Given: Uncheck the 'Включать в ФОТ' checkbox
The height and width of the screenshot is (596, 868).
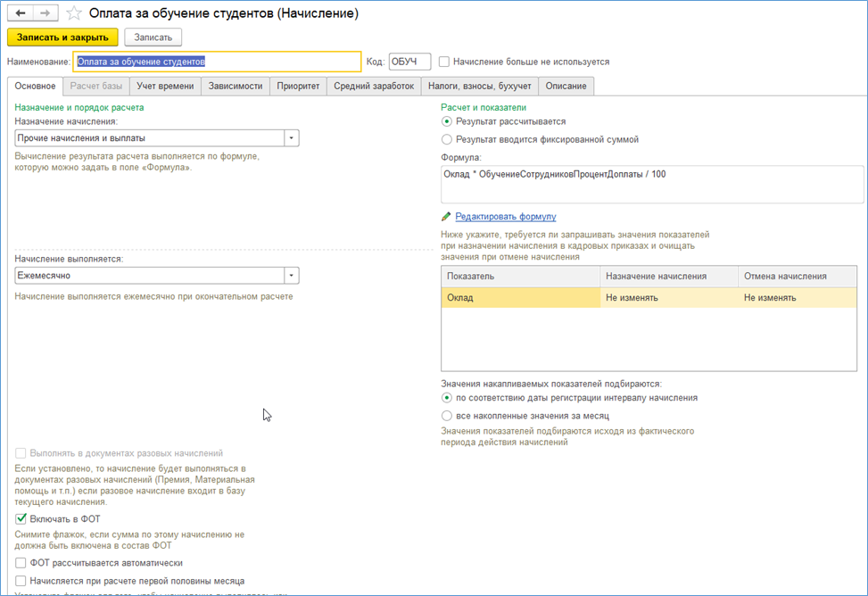Looking at the screenshot, I should coord(21,518).
